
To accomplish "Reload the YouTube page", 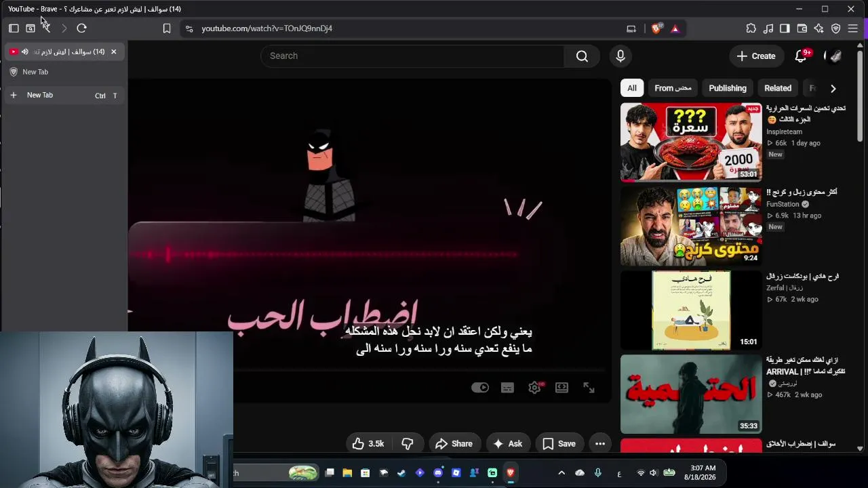I will [x=81, y=28].
